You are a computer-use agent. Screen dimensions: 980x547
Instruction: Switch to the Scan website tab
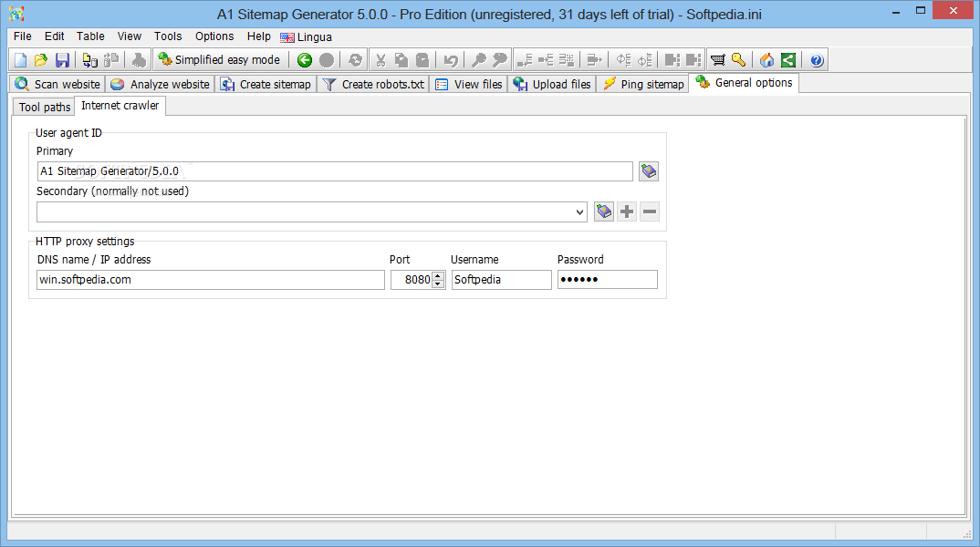pos(57,84)
